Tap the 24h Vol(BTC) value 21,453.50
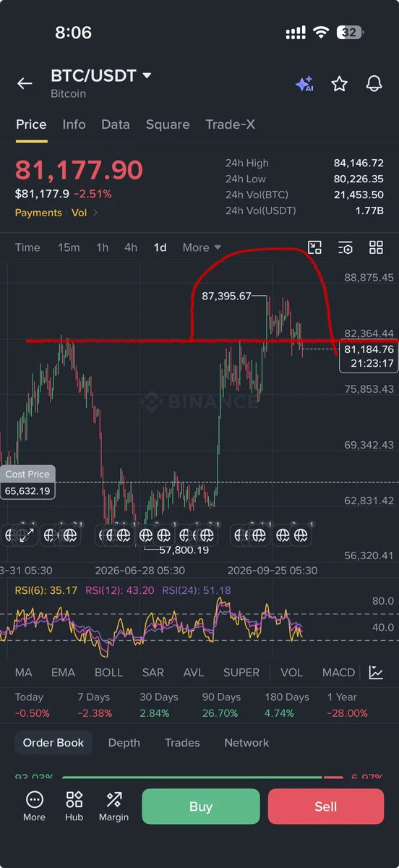 pyautogui.click(x=359, y=195)
